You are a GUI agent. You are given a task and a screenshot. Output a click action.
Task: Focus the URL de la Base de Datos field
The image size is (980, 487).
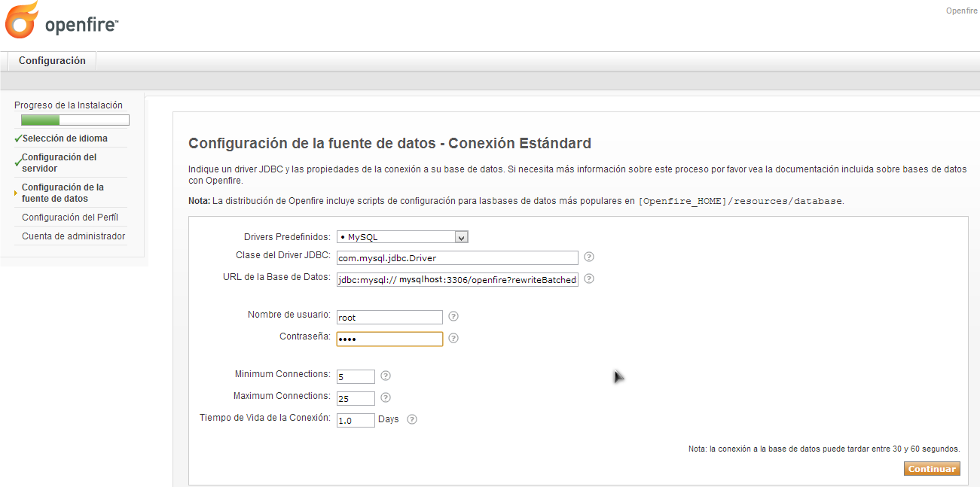457,279
